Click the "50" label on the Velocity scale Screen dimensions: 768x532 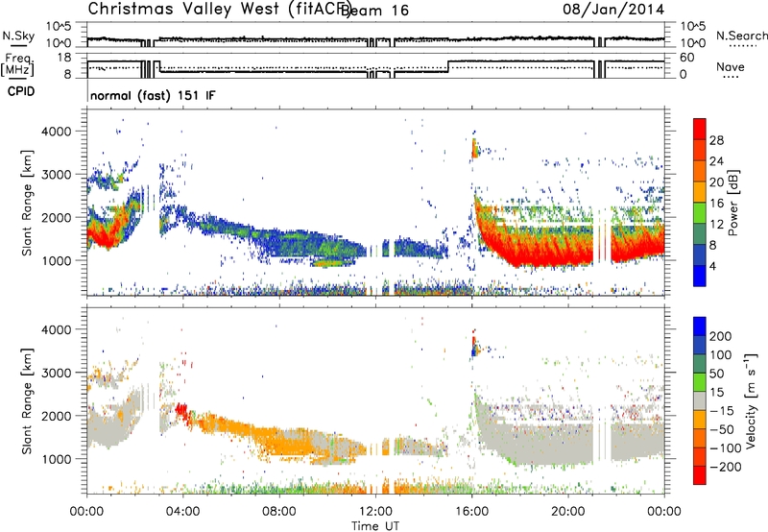coord(716,374)
